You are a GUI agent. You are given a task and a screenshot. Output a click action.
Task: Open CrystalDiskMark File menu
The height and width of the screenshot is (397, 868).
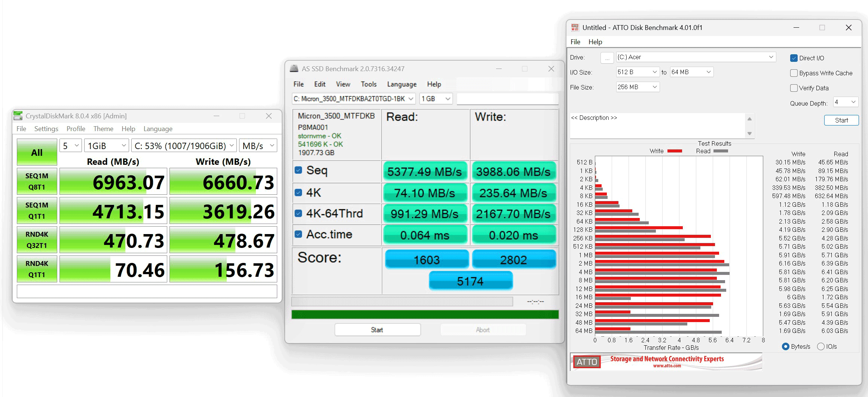point(21,129)
